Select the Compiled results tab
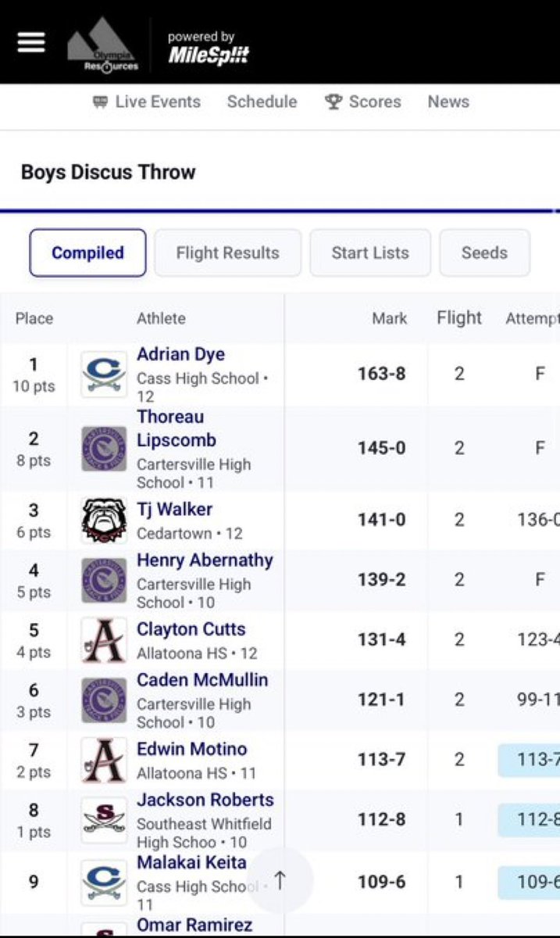 (x=87, y=252)
